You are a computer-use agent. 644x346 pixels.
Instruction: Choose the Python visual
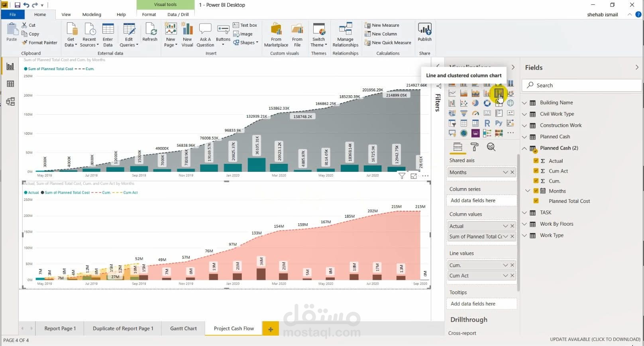click(499, 123)
